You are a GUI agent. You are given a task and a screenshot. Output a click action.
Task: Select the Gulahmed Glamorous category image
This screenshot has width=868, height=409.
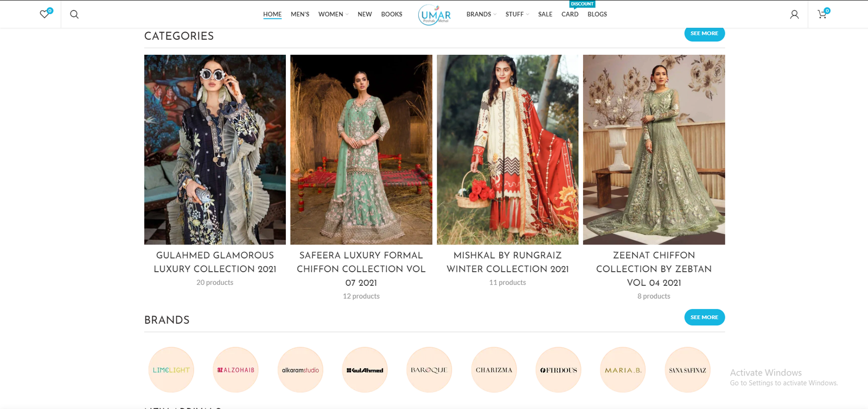click(215, 150)
